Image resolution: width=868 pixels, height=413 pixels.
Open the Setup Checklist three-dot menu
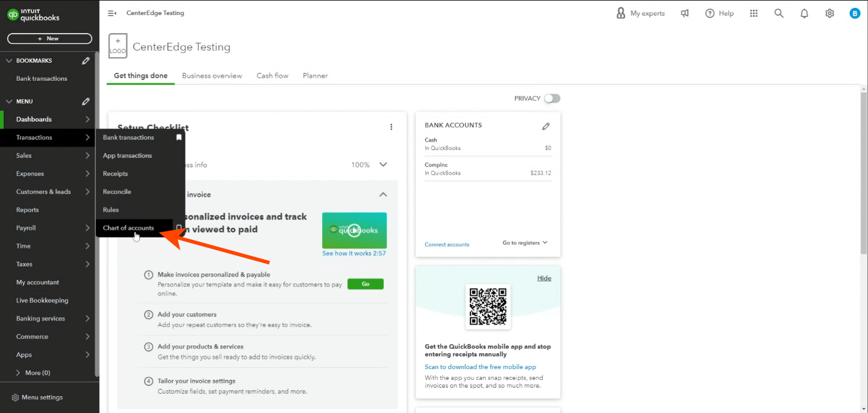click(391, 127)
